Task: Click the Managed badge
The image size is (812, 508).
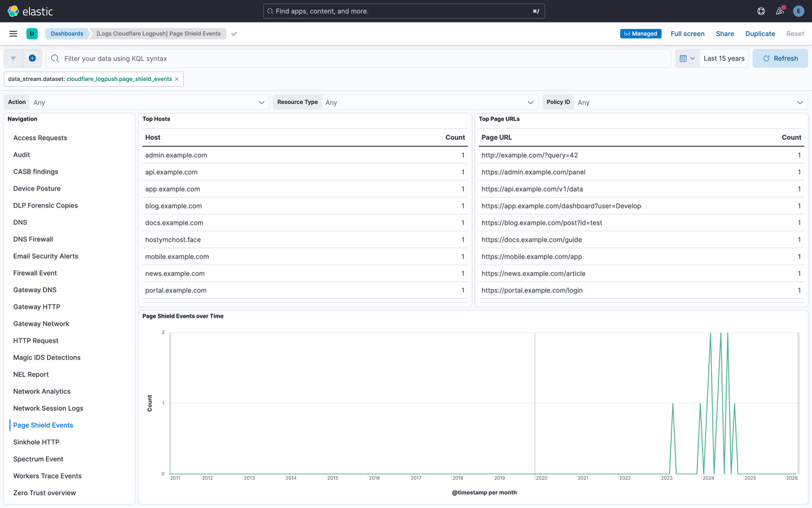Action: click(641, 34)
